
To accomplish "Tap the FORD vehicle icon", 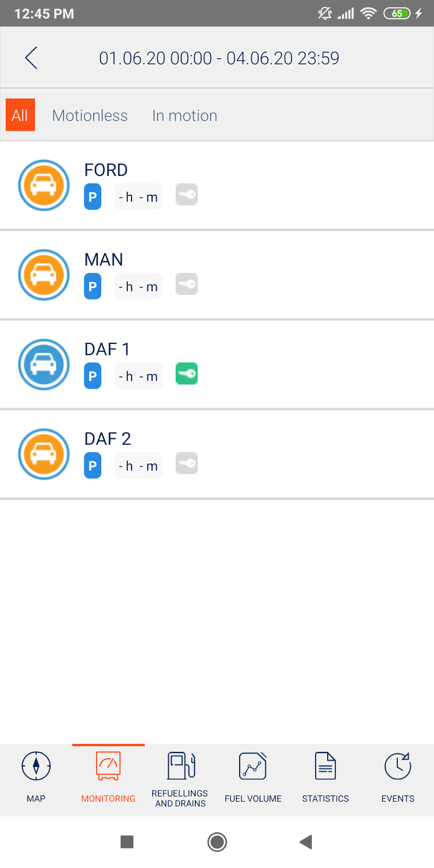I will 44,185.
